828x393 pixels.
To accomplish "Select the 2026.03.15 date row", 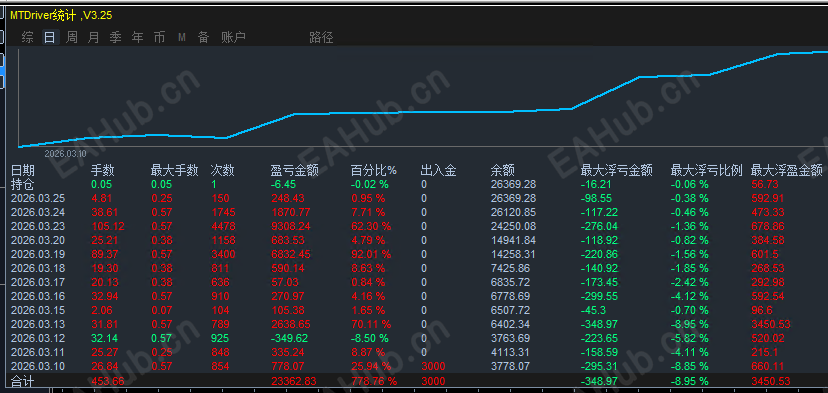I will click(x=37, y=311).
